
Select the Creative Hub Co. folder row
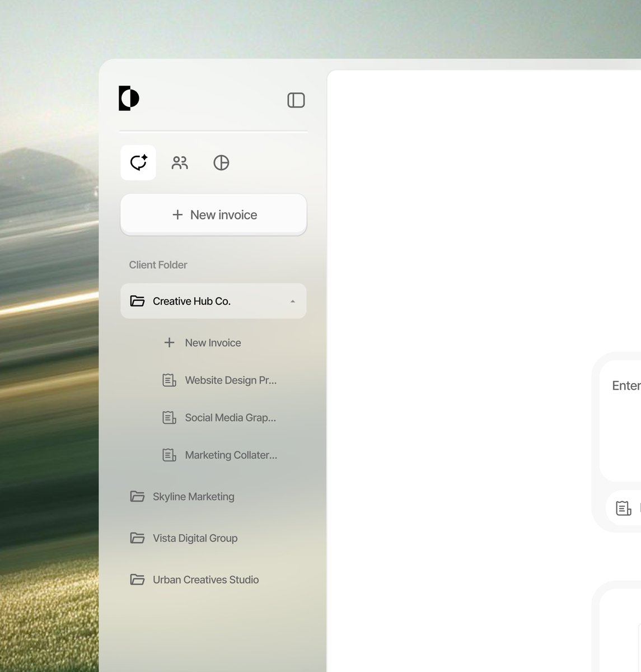point(213,301)
